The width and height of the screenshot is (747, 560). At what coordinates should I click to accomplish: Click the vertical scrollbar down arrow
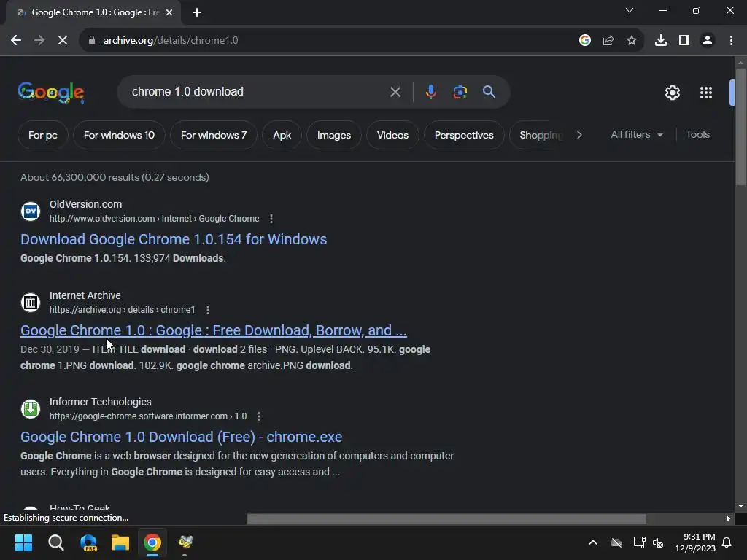pyautogui.click(x=740, y=506)
